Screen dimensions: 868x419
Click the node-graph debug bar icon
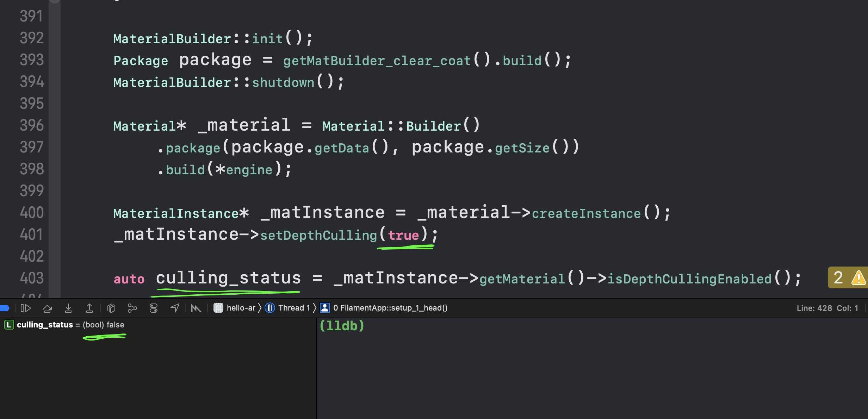coord(132,308)
